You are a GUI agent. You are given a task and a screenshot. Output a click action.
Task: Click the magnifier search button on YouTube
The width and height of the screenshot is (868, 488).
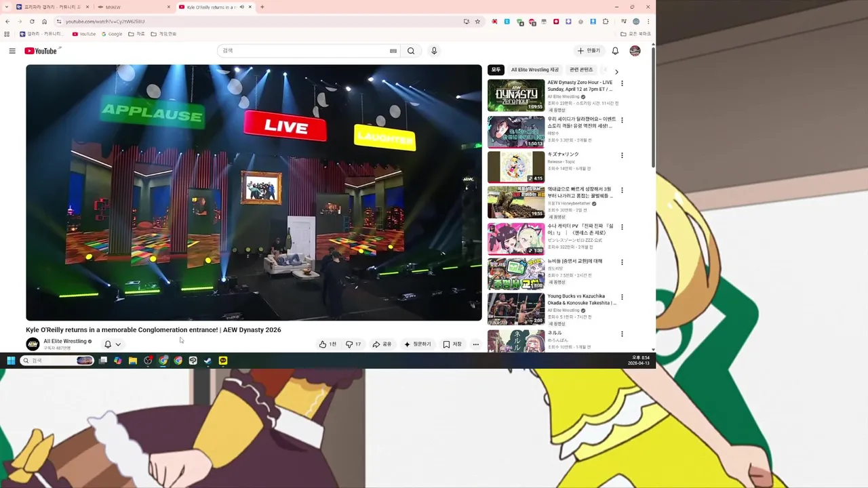click(411, 51)
